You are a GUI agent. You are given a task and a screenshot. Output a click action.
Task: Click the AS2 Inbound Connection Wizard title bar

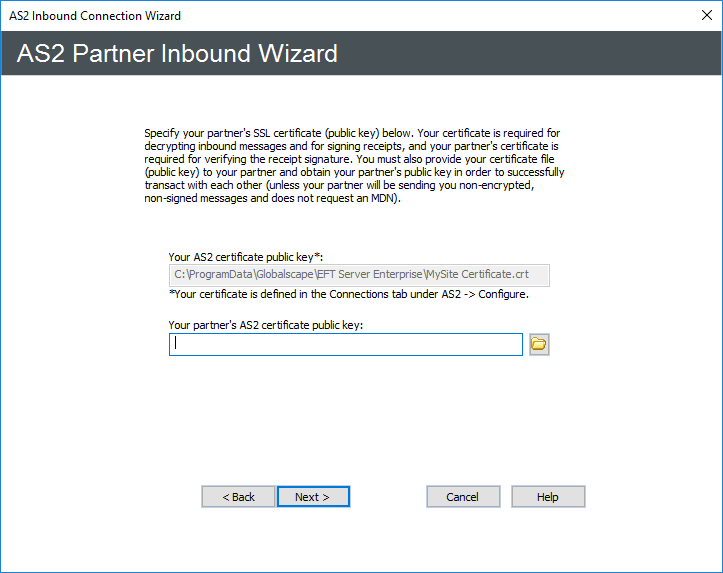(300, 16)
